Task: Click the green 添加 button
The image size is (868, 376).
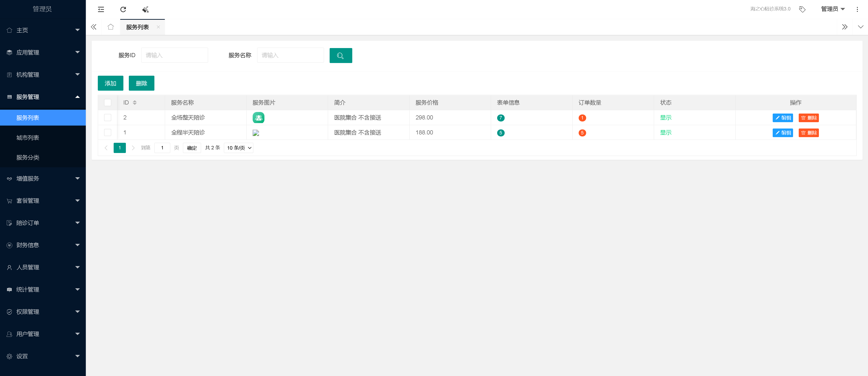Action: point(110,83)
